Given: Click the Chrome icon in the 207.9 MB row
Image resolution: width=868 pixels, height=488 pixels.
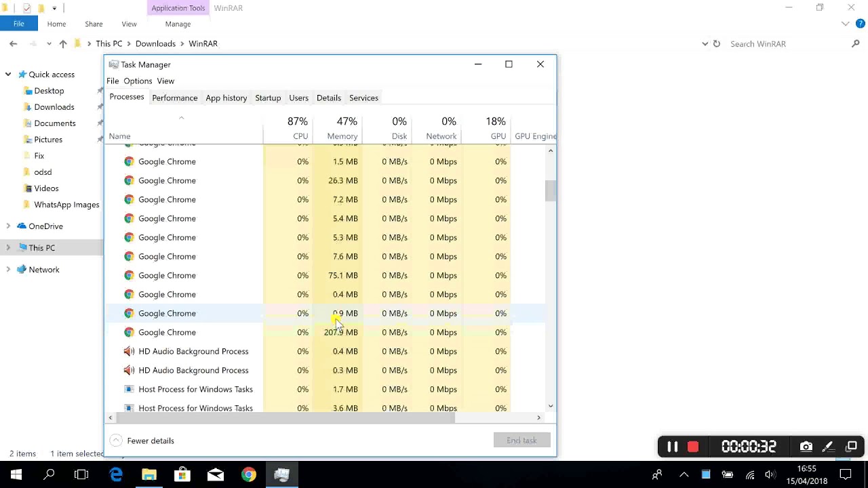Looking at the screenshot, I should tap(129, 332).
